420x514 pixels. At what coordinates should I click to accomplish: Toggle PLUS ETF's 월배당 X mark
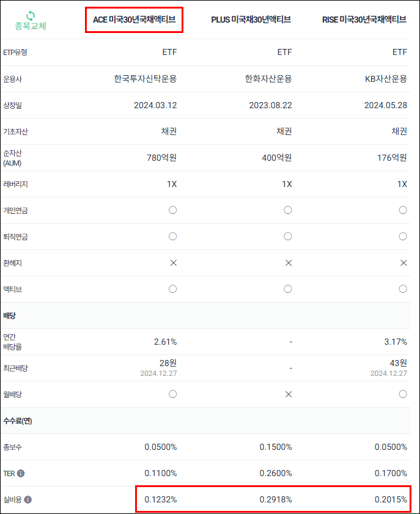pos(287,394)
